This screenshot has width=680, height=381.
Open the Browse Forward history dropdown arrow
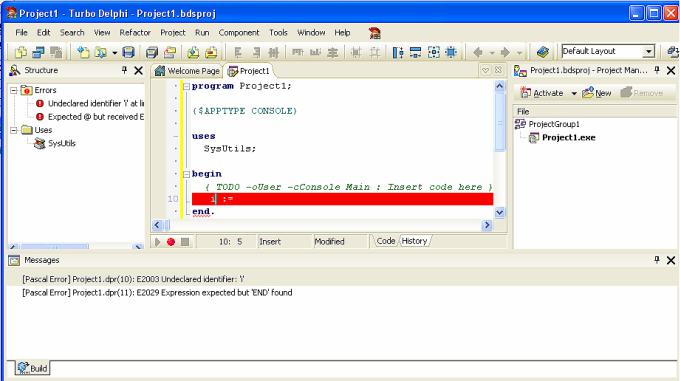[519, 53]
